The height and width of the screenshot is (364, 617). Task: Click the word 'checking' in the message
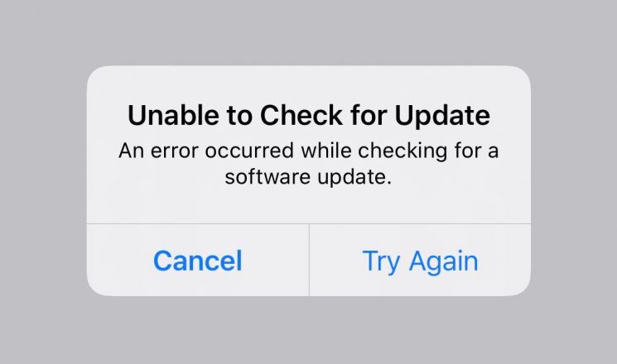click(x=402, y=151)
